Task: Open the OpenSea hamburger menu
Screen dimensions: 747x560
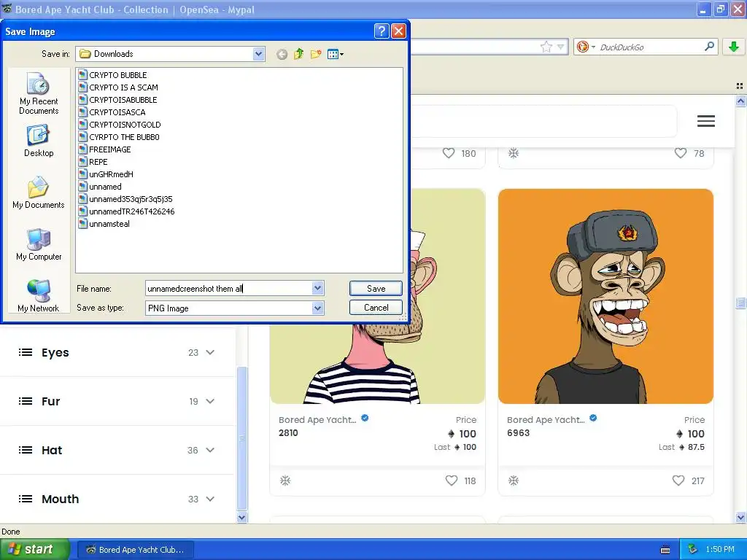Action: [x=705, y=121]
